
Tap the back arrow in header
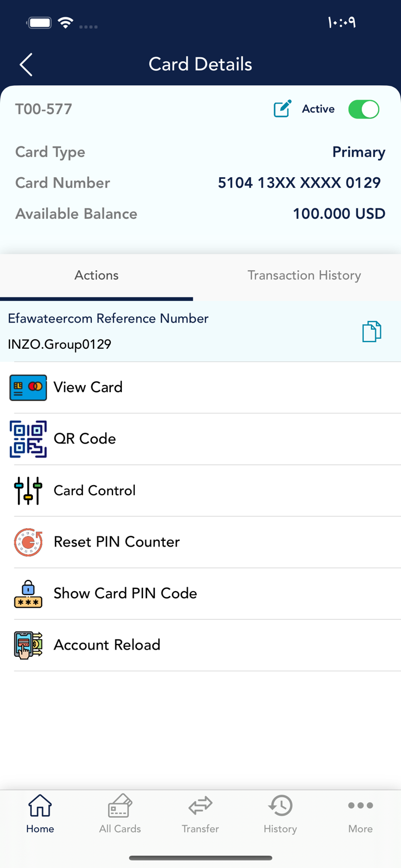(x=26, y=65)
